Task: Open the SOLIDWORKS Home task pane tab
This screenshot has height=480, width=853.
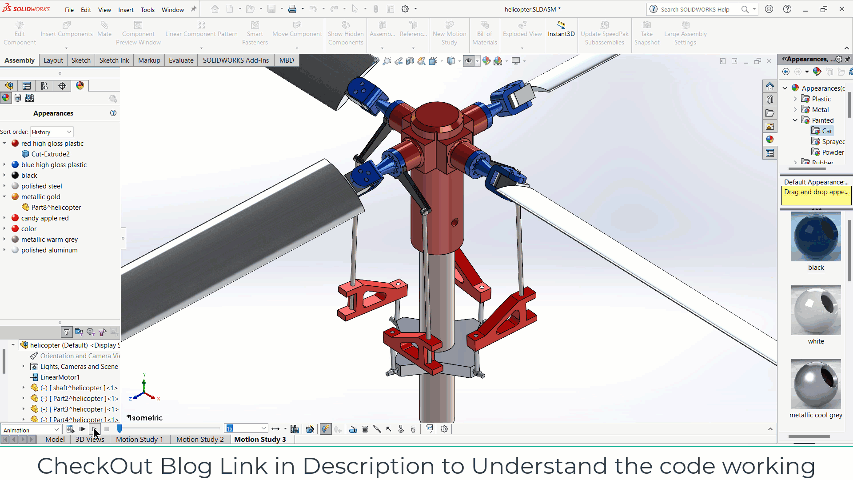Action: coord(770,86)
